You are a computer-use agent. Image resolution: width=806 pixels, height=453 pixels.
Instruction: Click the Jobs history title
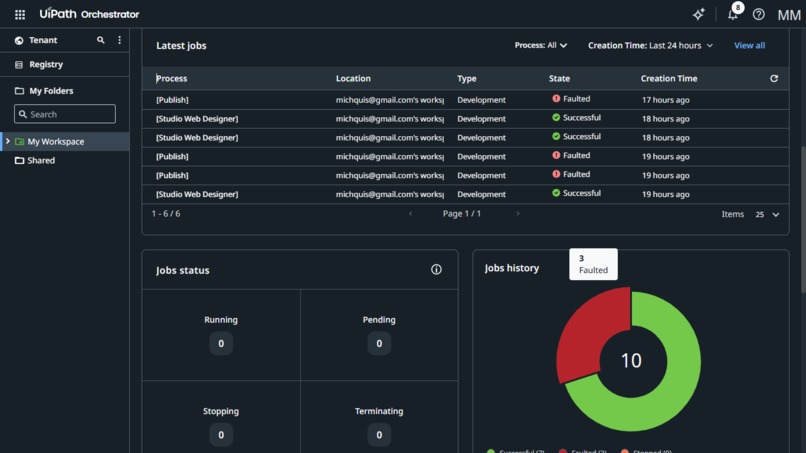click(511, 268)
